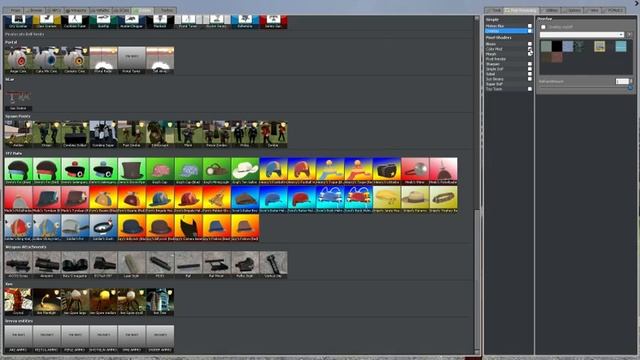Screen dimensions: 640x360
Task: Open the Overlay preset dropdown
Action: [x=582, y=35]
